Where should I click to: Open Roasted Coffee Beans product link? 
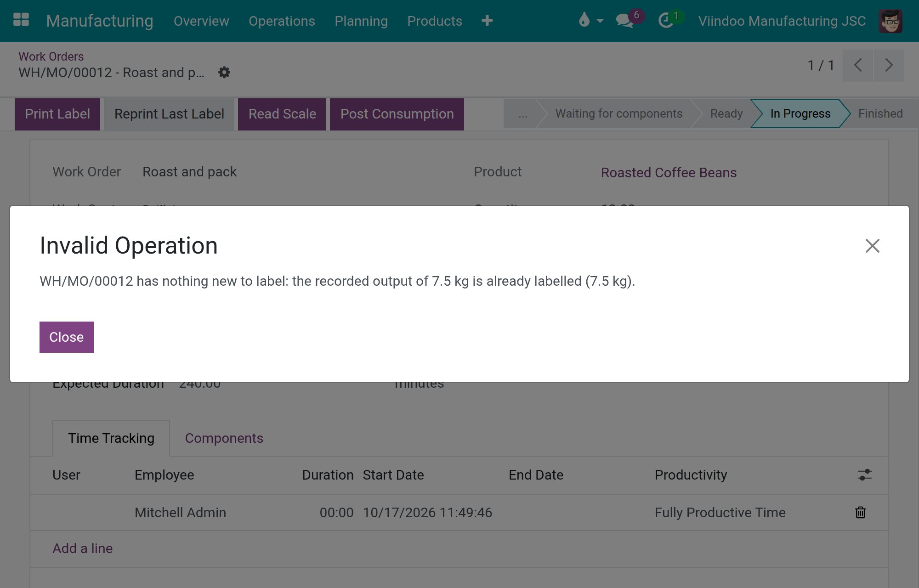[669, 173]
